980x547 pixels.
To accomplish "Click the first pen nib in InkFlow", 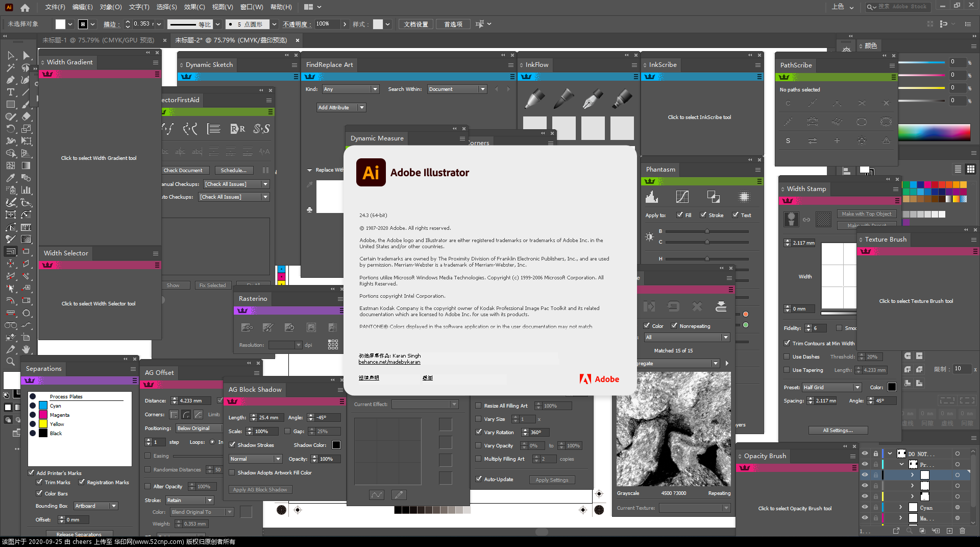I will coord(534,99).
